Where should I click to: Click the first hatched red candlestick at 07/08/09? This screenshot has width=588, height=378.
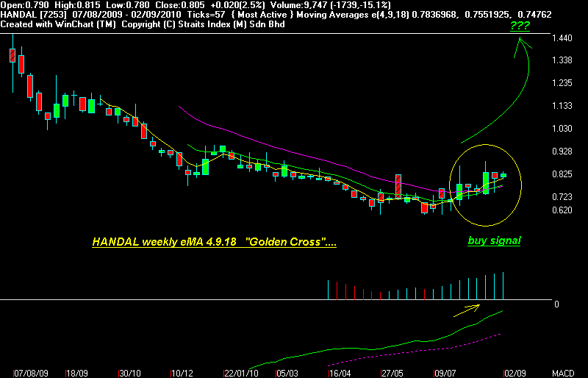coord(12,55)
